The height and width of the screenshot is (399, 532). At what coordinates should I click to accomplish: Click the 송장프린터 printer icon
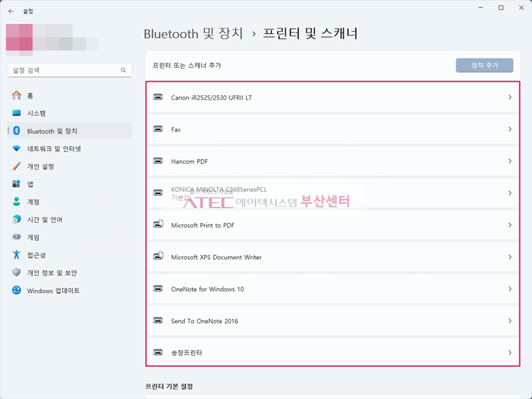click(x=158, y=352)
